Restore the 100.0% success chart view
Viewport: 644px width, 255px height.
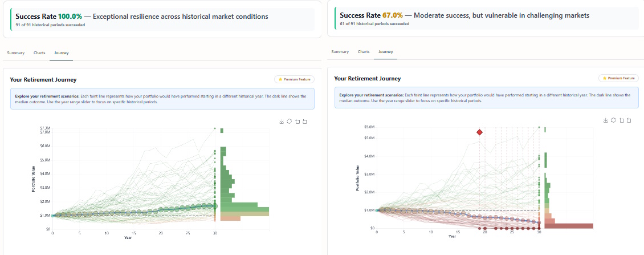289,122
